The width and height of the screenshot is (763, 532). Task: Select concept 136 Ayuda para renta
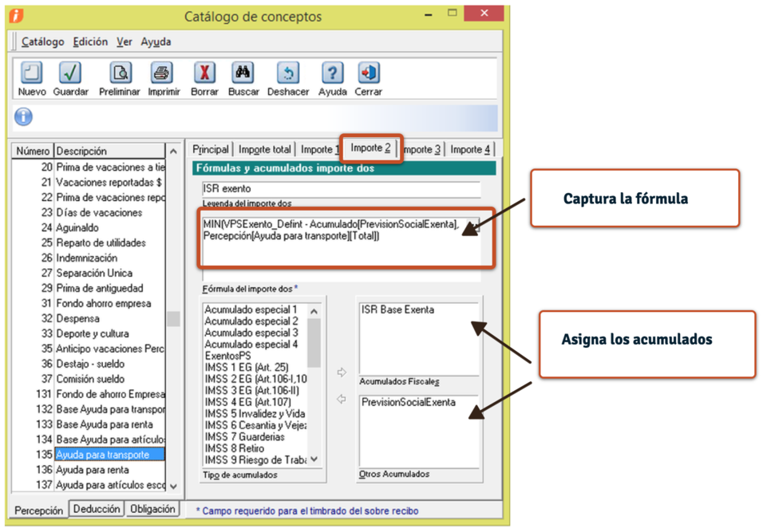[89, 470]
